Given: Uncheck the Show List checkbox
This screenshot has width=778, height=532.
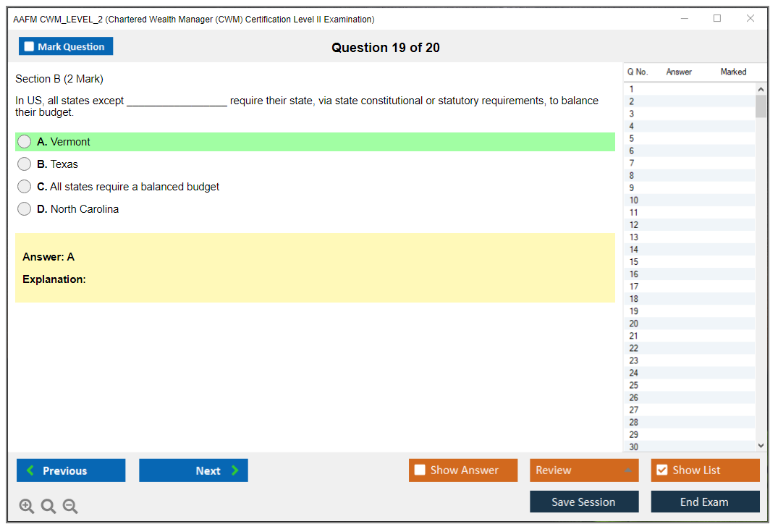Looking at the screenshot, I should (x=661, y=470).
